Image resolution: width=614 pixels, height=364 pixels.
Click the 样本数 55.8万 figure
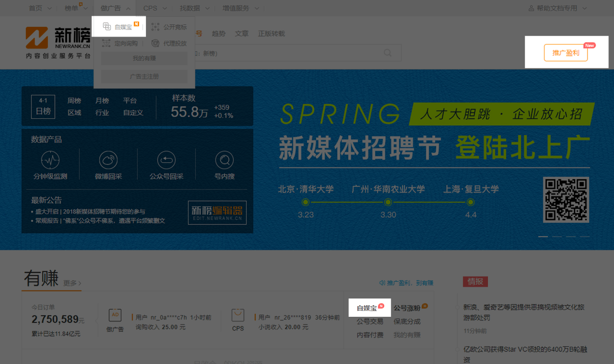189,112
